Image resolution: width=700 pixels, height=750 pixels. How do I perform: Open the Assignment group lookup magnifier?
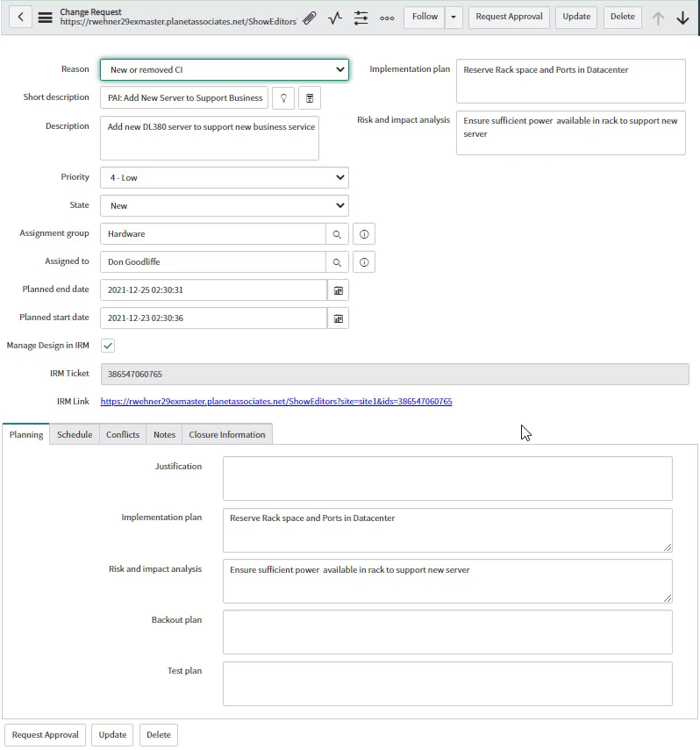[338, 234]
